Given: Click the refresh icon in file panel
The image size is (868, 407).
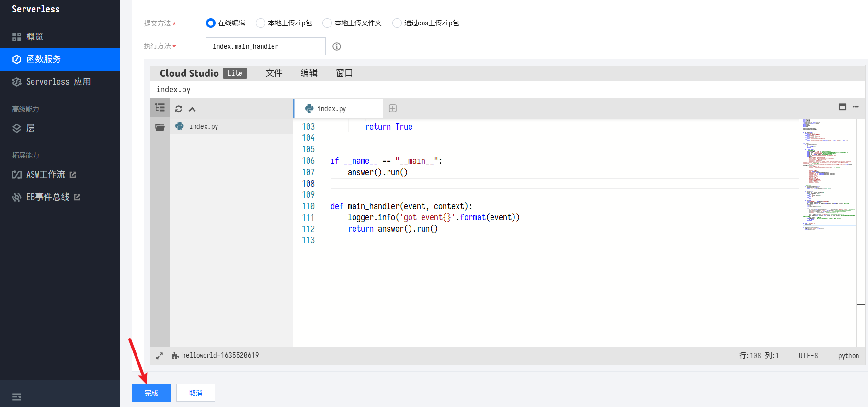Looking at the screenshot, I should pos(179,109).
